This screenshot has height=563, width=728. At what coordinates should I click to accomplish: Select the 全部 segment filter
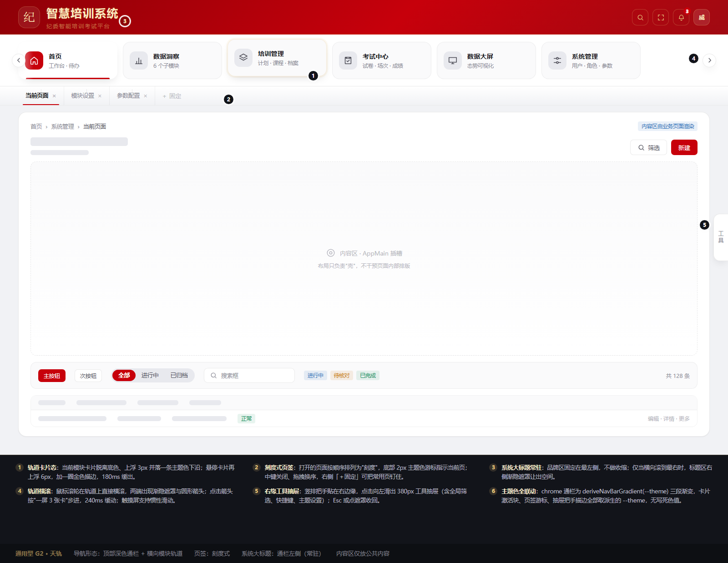124,375
